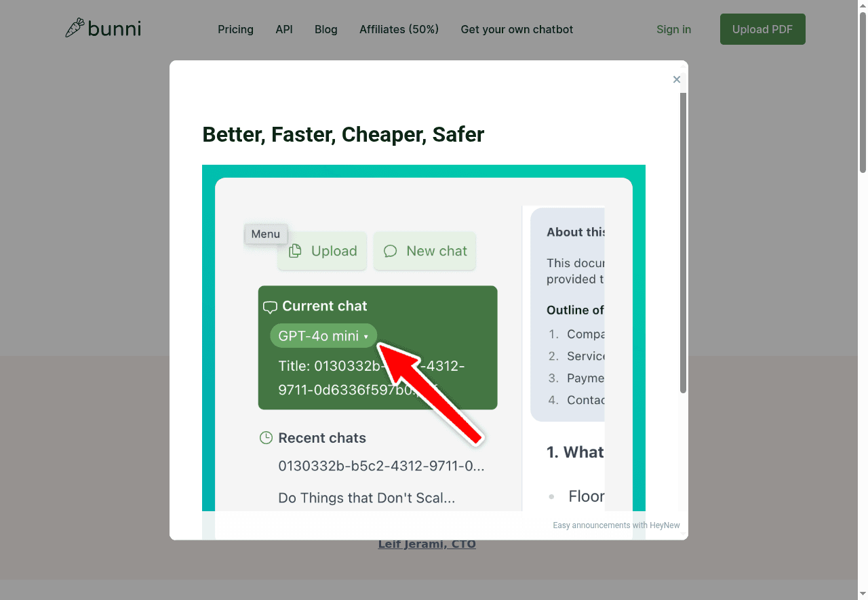Click the Menu tooltip label
868x600 pixels.
(266, 234)
